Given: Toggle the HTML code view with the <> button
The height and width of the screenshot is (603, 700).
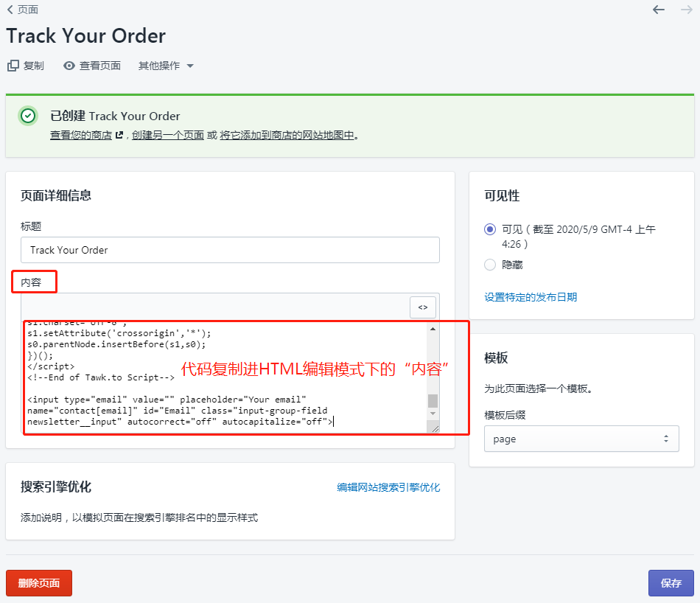Looking at the screenshot, I should click(x=422, y=307).
